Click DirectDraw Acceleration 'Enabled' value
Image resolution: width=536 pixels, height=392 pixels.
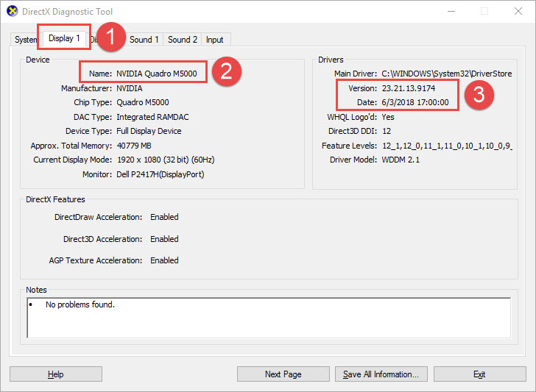tap(164, 217)
